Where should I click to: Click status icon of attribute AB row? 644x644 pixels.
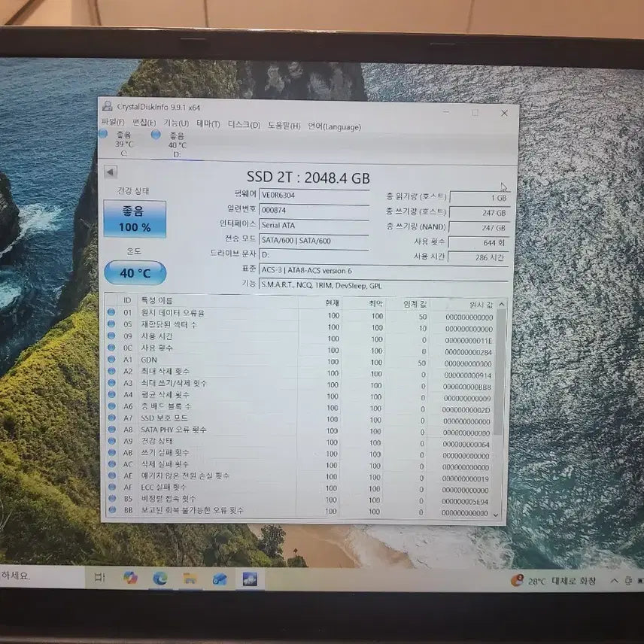pos(111,452)
